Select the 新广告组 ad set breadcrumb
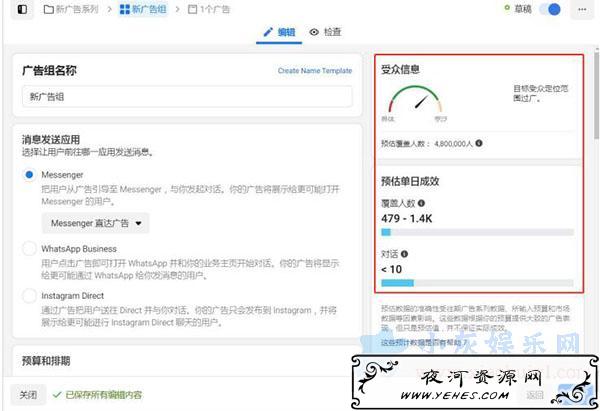600x411 pixels. click(x=143, y=9)
